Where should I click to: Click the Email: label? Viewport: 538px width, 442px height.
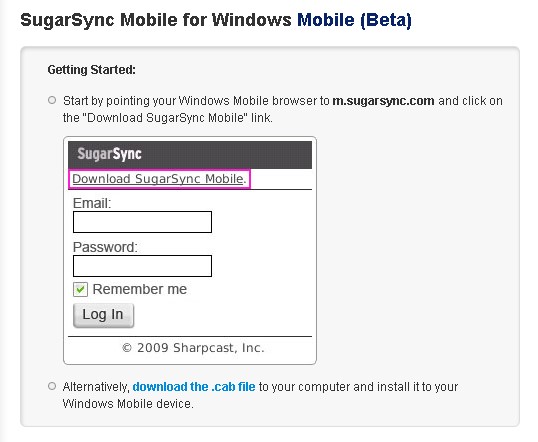coord(92,203)
